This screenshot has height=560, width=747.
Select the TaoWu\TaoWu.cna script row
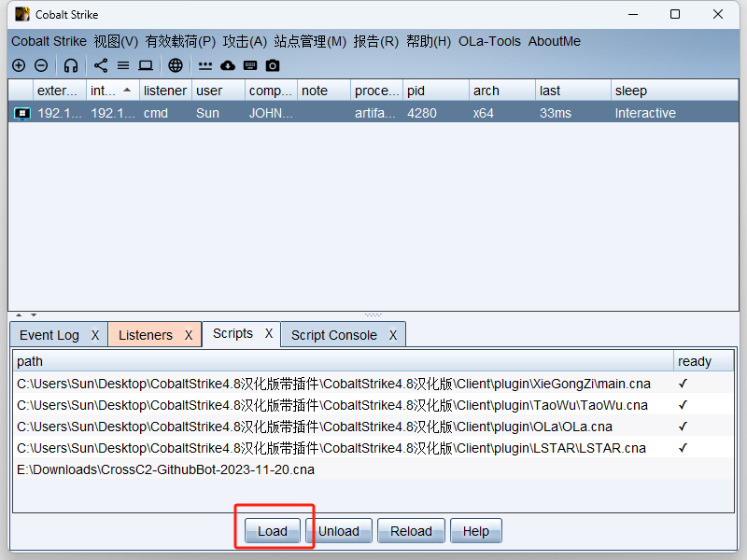(x=373, y=405)
